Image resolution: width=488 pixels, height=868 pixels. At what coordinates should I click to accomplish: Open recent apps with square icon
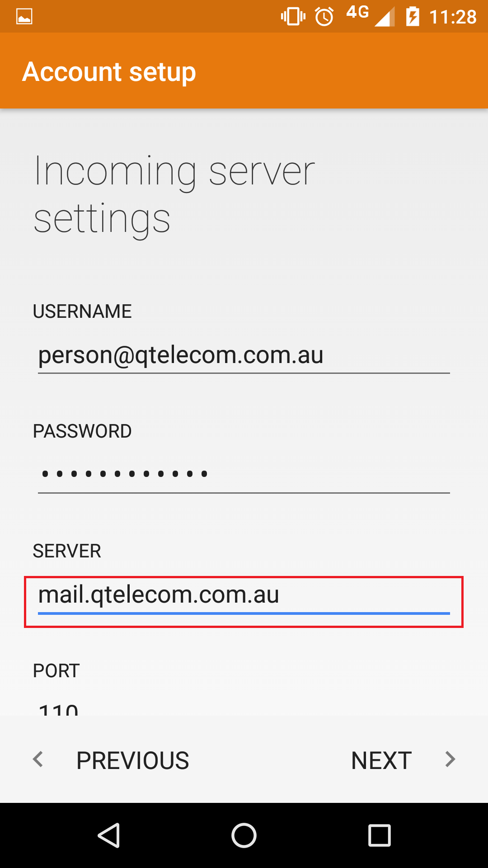click(x=380, y=835)
